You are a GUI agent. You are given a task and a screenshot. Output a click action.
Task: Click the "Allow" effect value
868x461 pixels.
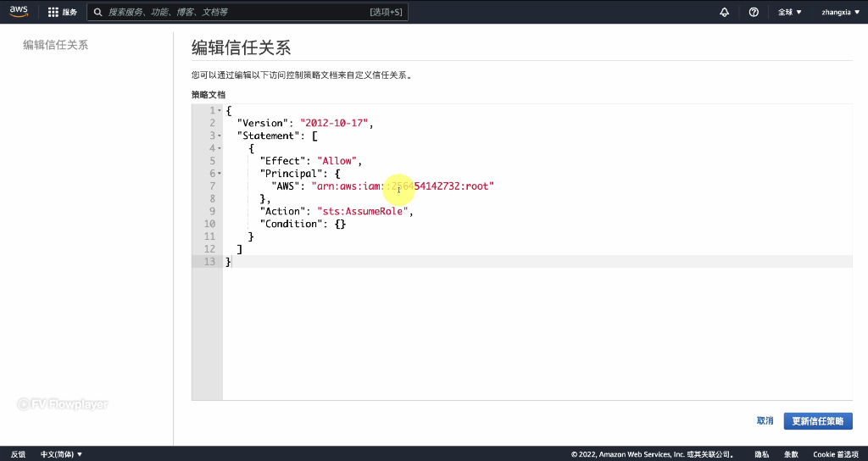[337, 160]
